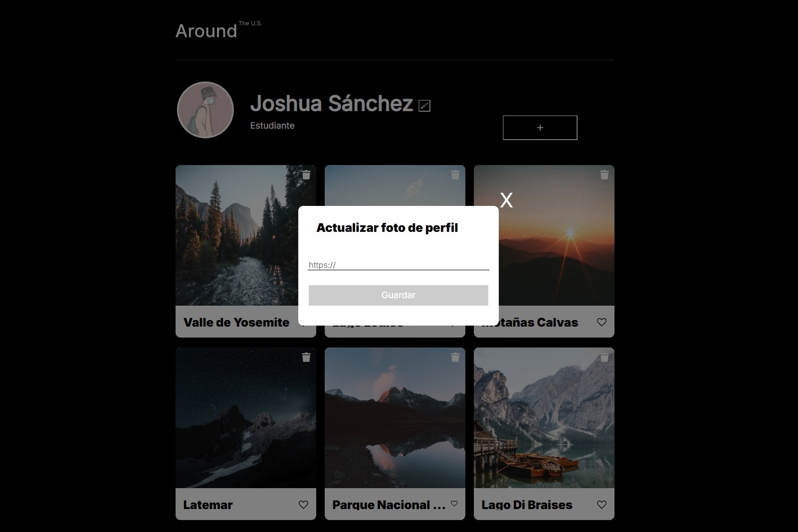Trash the Lago Di Braises card
Viewport: 798px width, 532px height.
coord(604,357)
